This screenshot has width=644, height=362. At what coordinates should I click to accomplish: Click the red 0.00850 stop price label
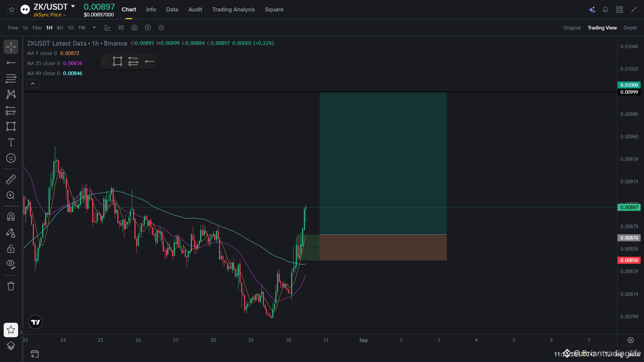[x=629, y=260]
